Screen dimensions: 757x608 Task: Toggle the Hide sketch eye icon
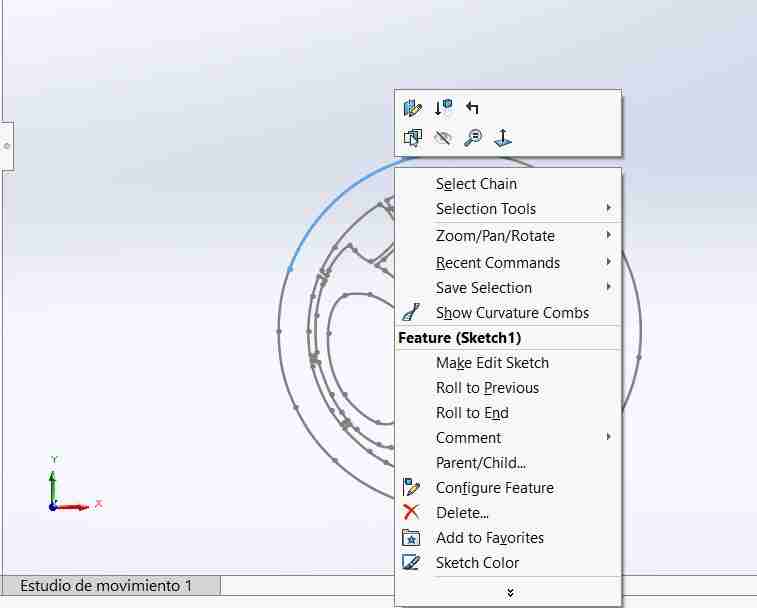coord(442,138)
